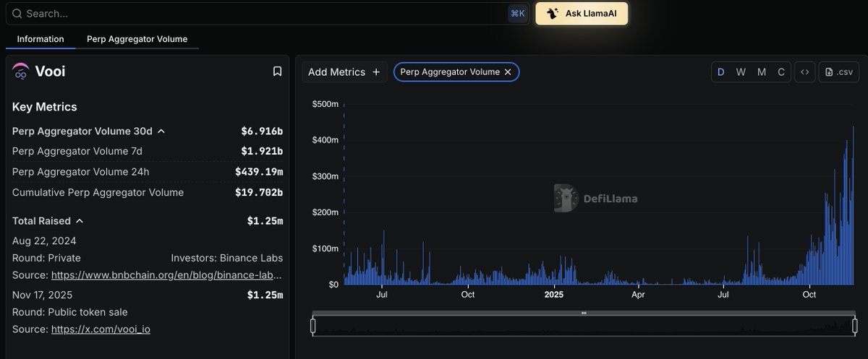Viewport: 868px width, 359px height.
Task: Click the $19.702b cumulative value
Action: (x=259, y=193)
